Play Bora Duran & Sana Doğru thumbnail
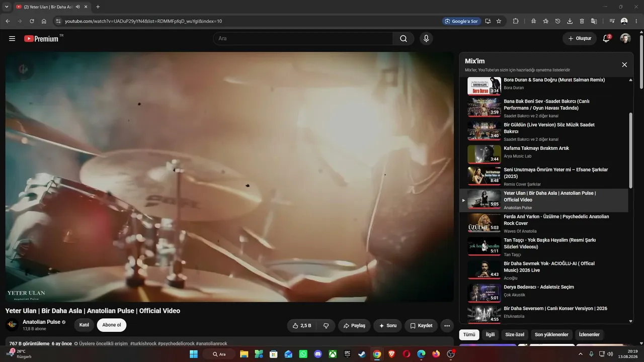This screenshot has height=362, width=644. (484, 85)
